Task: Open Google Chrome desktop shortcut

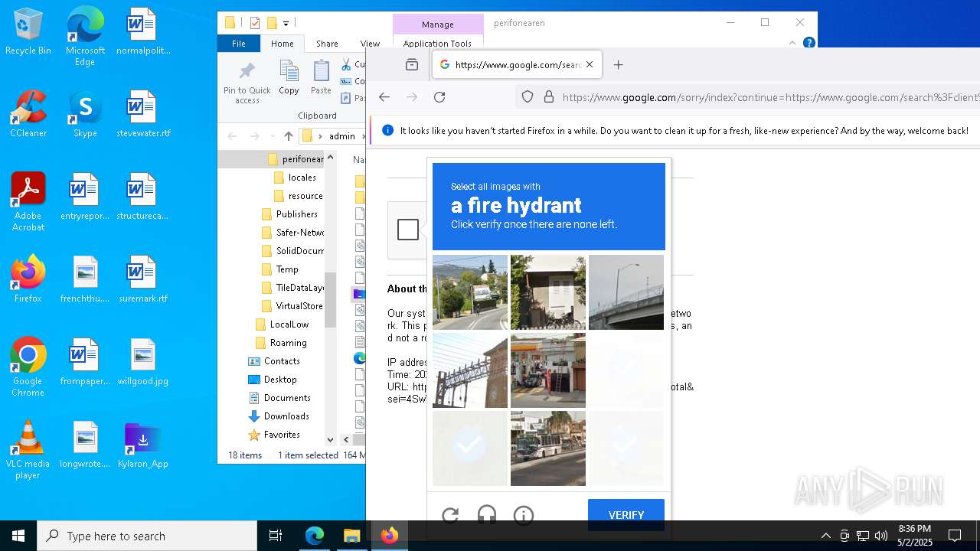Action: (28, 367)
